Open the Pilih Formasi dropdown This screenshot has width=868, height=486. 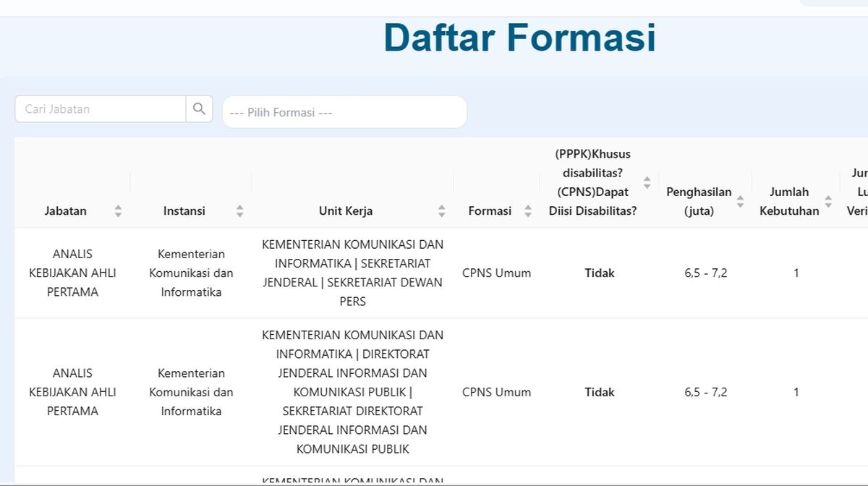pos(344,113)
